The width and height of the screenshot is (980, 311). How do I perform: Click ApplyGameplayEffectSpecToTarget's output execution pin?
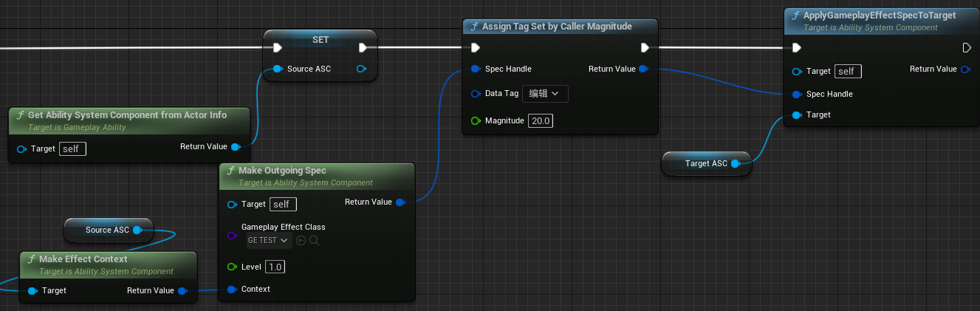click(967, 48)
